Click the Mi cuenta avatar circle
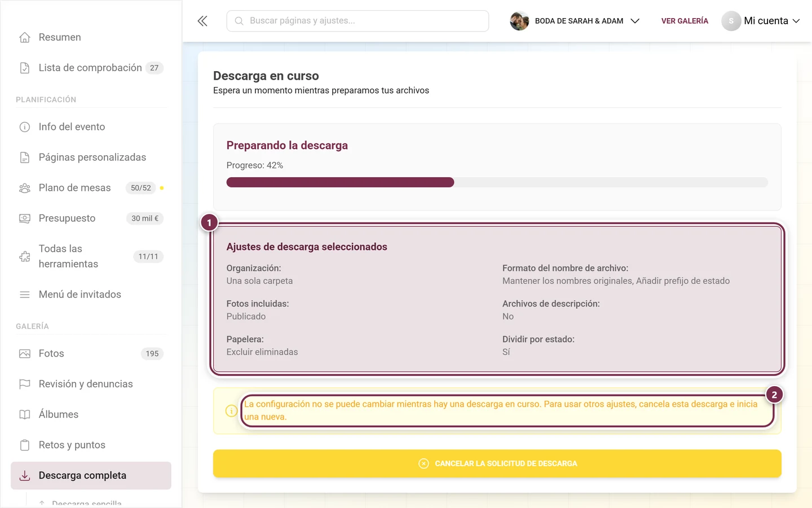Viewport: 812px width, 508px height. 731,21
